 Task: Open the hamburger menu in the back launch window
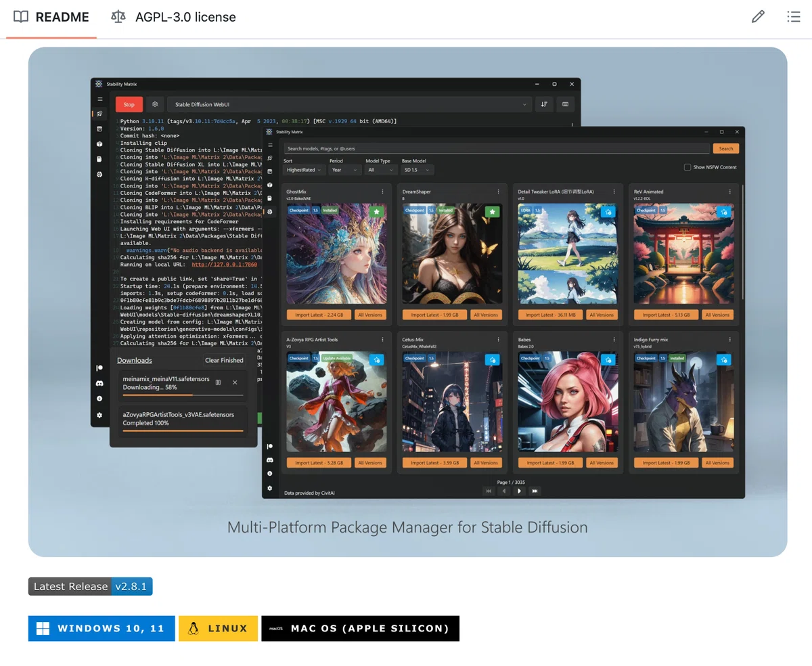click(99, 99)
